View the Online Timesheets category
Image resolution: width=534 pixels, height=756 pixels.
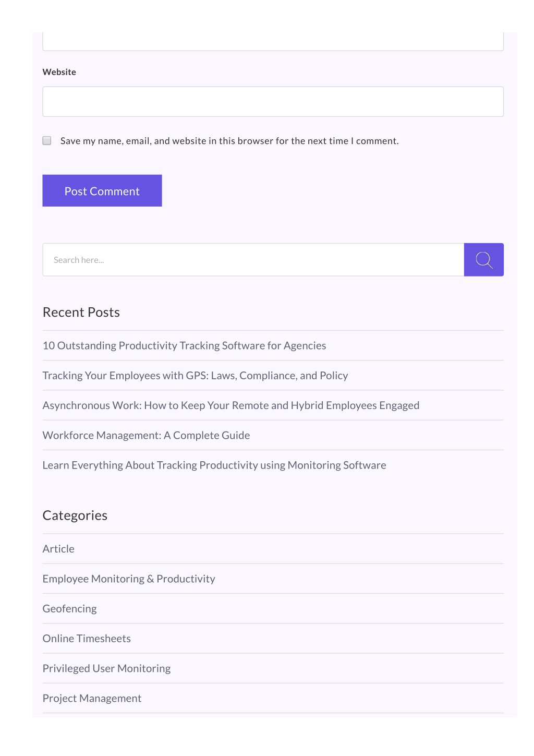point(87,639)
